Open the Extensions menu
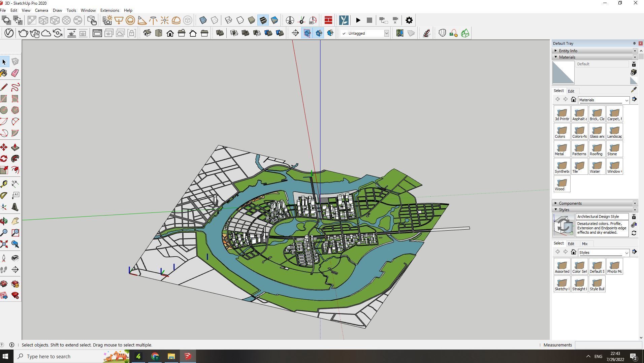 click(x=109, y=10)
